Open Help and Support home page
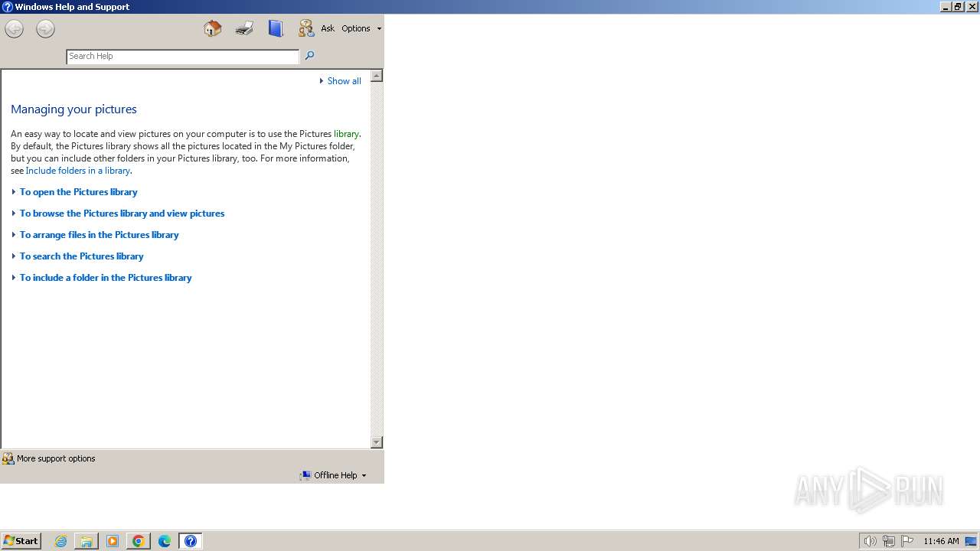This screenshot has height=551, width=980. pos(213,28)
